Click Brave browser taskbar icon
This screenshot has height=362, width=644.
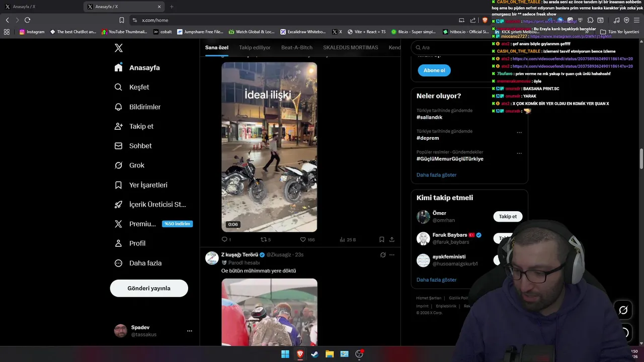pos(300,354)
